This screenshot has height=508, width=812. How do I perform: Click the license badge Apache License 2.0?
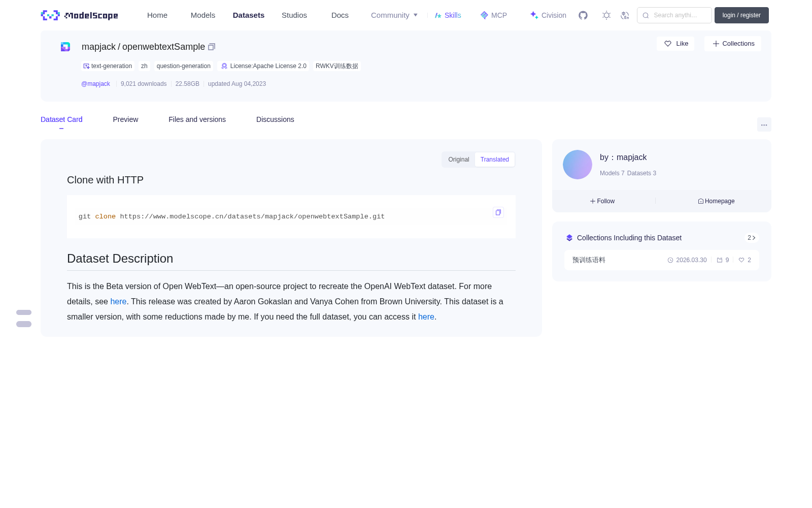(x=263, y=66)
